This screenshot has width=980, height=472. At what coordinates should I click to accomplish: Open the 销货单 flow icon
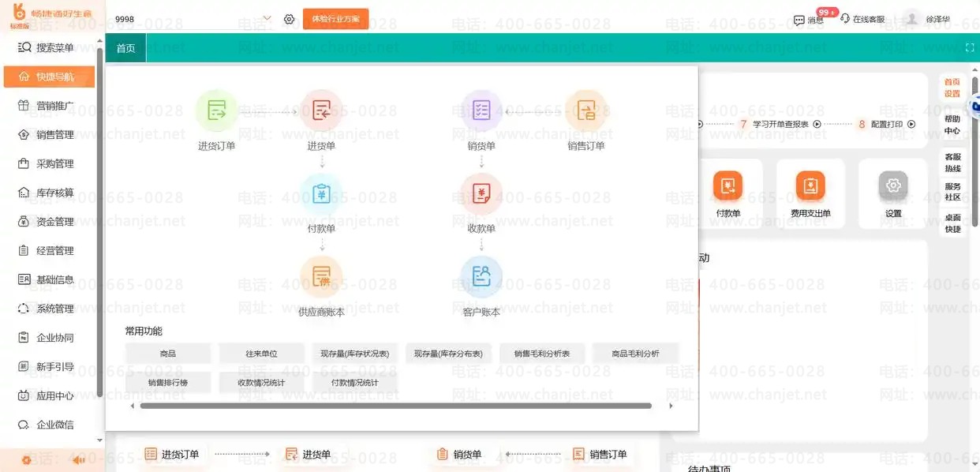pyautogui.click(x=481, y=111)
